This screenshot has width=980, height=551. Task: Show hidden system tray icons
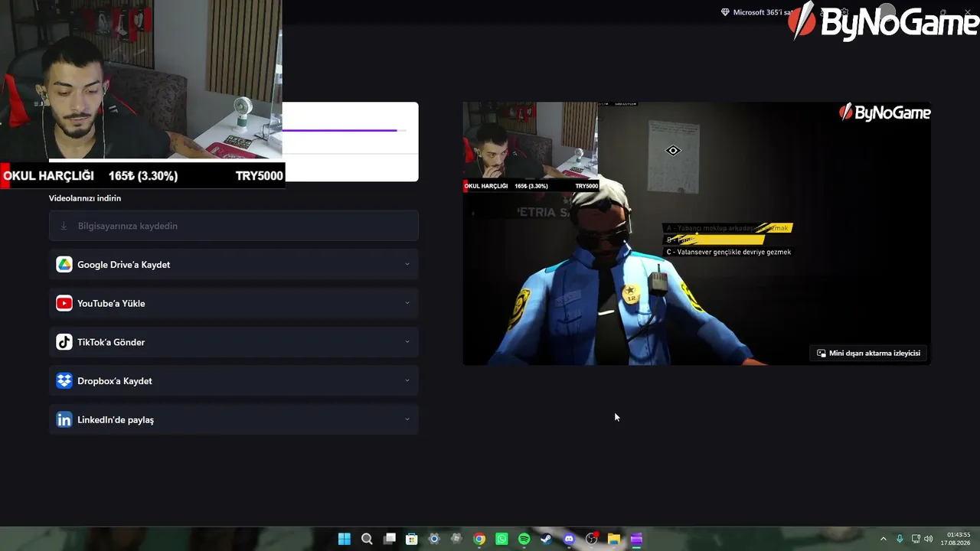pyautogui.click(x=883, y=539)
